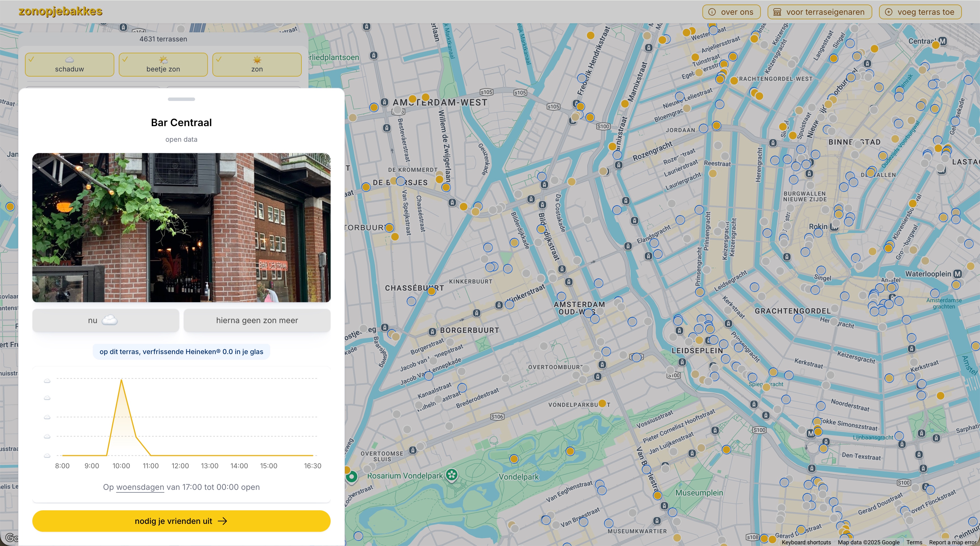This screenshot has height=546, width=980.
Task: Open 'voor terraseigenaren' page
Action: click(x=820, y=12)
